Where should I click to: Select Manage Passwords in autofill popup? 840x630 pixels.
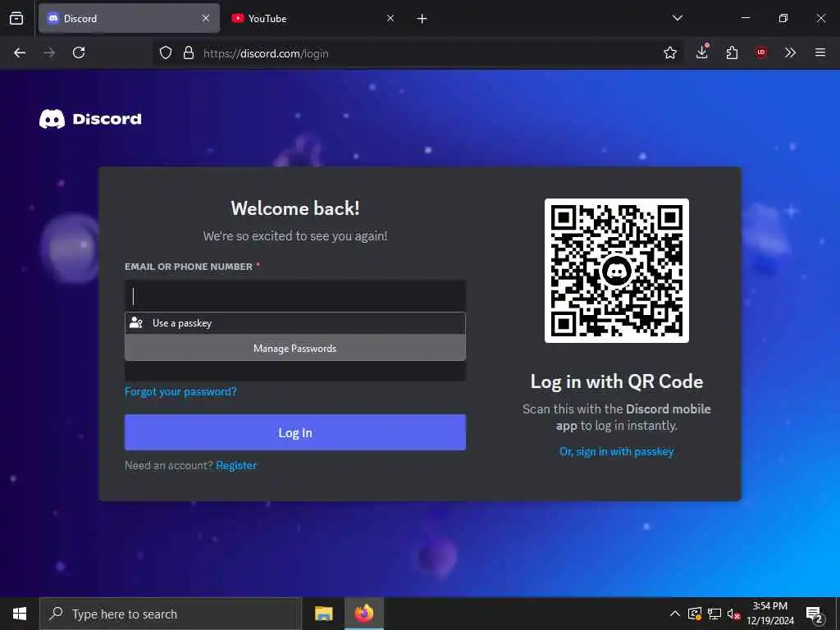[295, 348]
